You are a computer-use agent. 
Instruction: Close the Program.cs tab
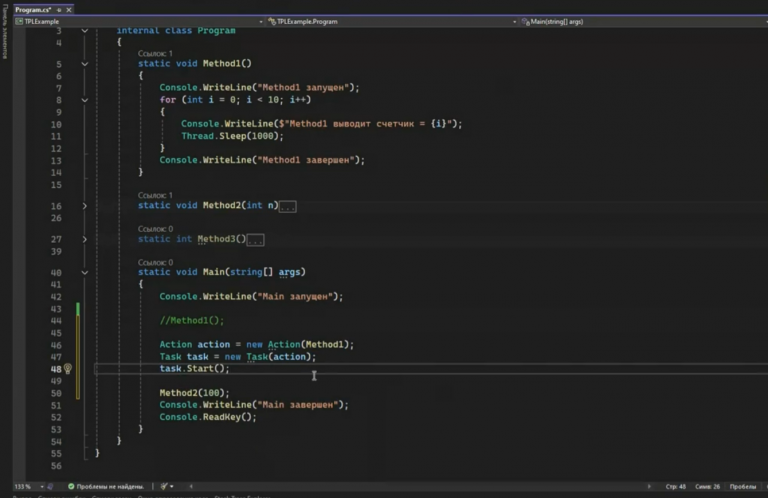(x=69, y=9)
